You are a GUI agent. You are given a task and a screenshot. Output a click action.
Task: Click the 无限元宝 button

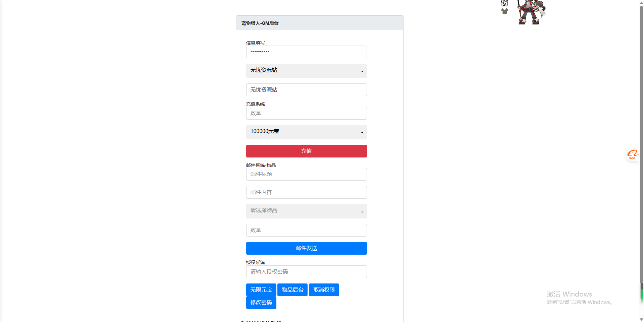click(x=261, y=290)
